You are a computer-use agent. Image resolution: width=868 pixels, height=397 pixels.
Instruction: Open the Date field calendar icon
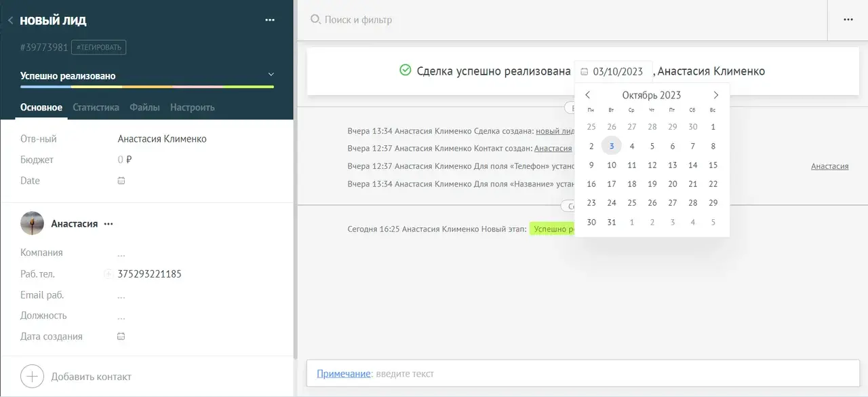[x=121, y=181]
